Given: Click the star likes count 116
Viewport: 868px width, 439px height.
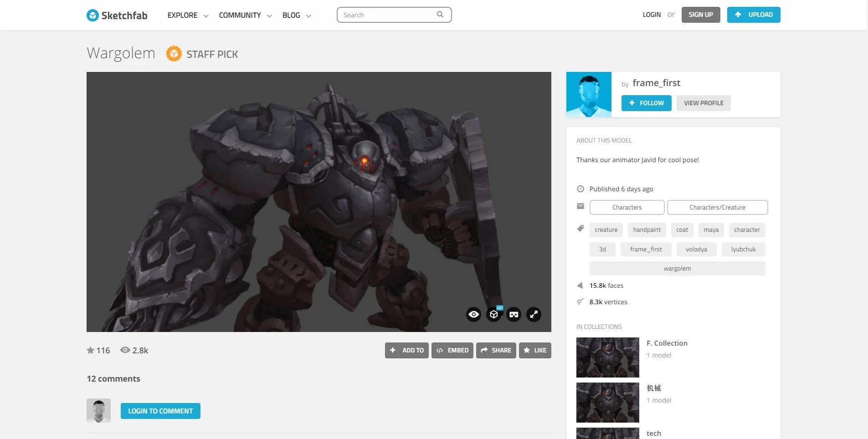Looking at the screenshot, I should (98, 350).
